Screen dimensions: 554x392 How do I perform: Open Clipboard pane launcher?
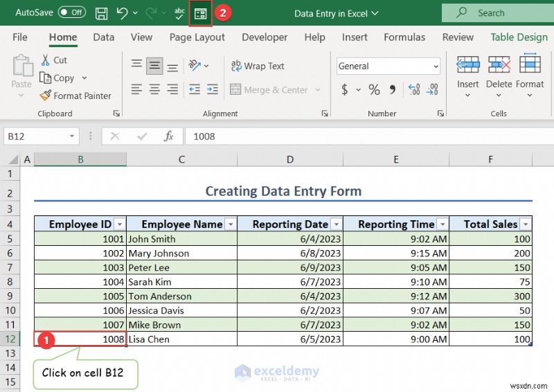click(116, 113)
